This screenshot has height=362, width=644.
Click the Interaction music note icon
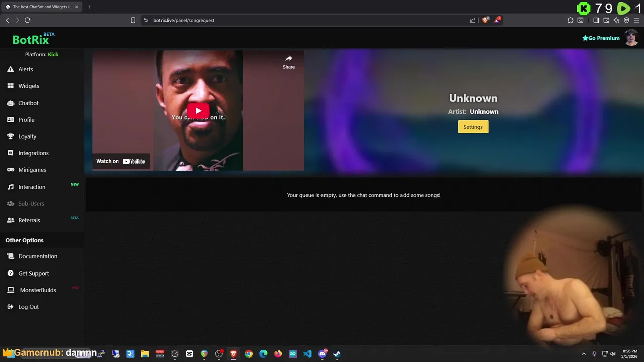click(10, 187)
